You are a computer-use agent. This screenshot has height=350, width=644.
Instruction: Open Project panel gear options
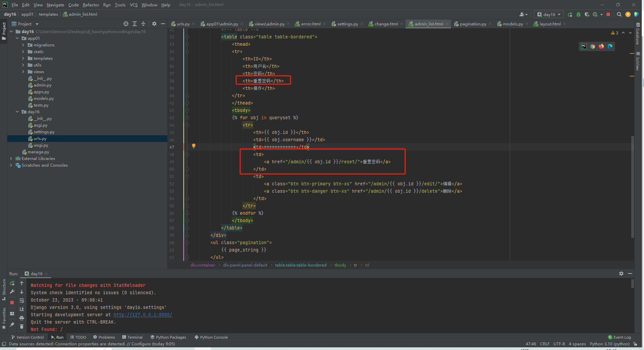pyautogui.click(x=154, y=24)
